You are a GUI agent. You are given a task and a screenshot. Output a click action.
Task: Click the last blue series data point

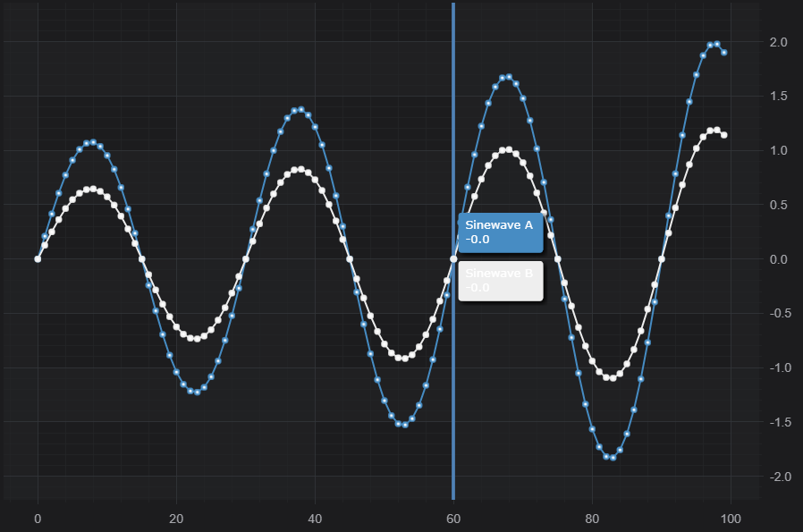click(x=723, y=53)
